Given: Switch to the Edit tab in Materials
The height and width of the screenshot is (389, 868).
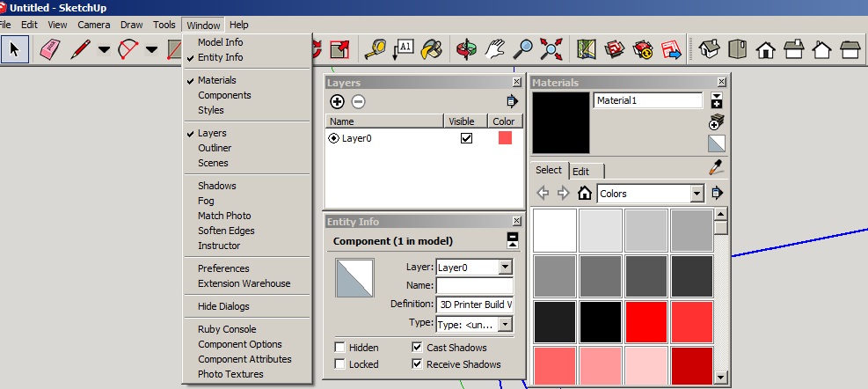Looking at the screenshot, I should (586, 172).
